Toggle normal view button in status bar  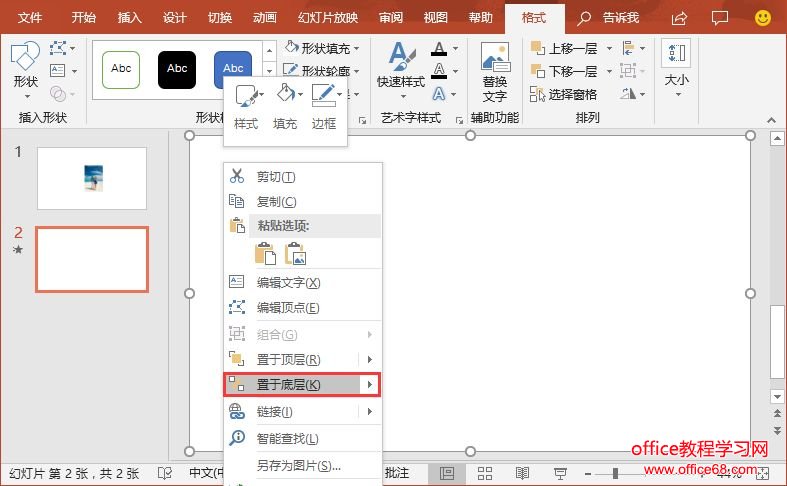(x=448, y=473)
